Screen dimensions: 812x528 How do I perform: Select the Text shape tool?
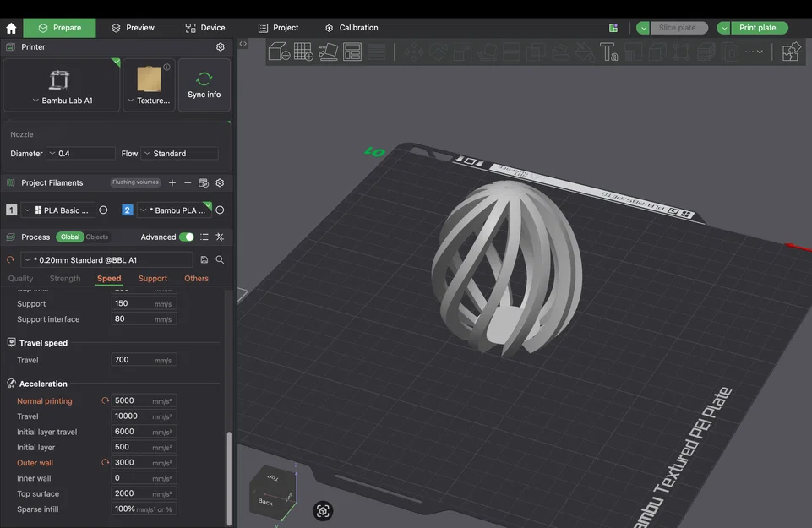(x=609, y=52)
